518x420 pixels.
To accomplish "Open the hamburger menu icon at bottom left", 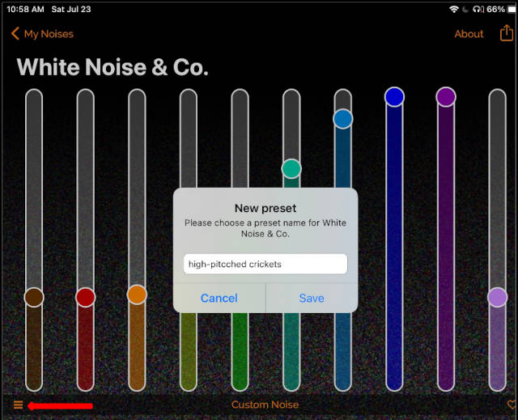I will point(18,405).
